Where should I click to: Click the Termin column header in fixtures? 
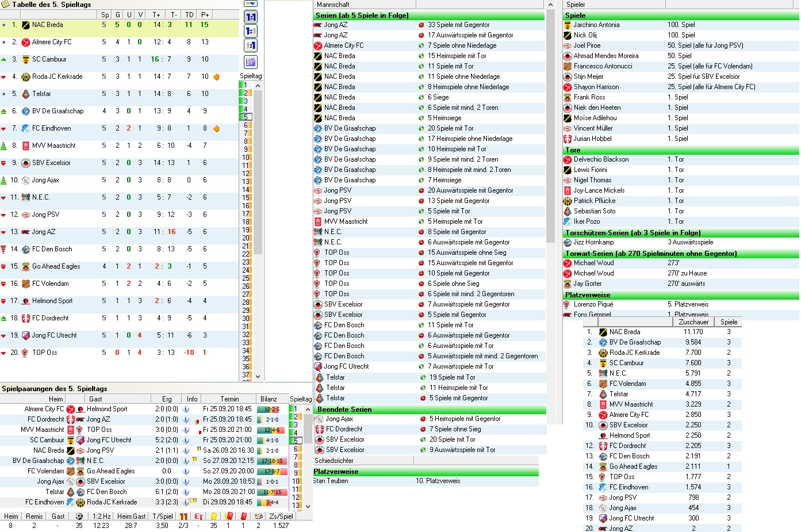229,399
